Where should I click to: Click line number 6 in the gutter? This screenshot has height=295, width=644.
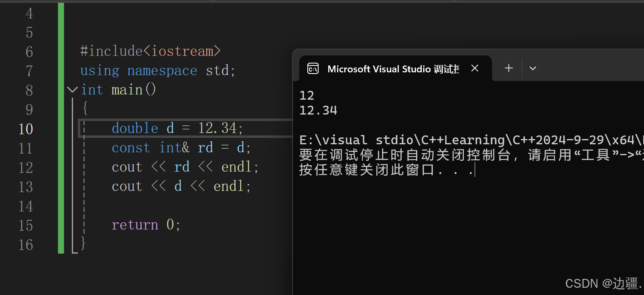29,52
